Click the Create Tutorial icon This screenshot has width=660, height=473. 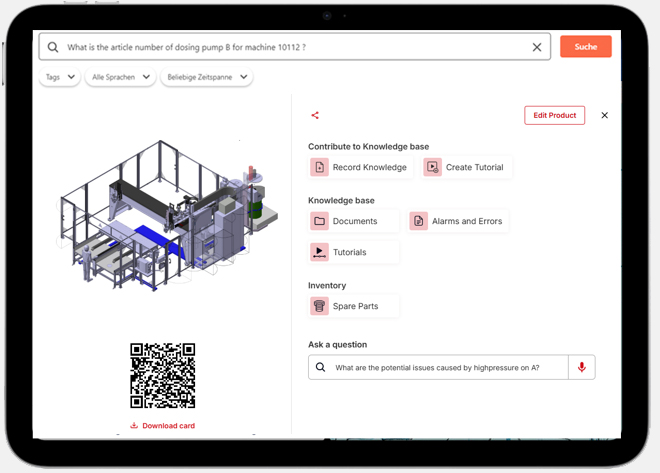(432, 168)
